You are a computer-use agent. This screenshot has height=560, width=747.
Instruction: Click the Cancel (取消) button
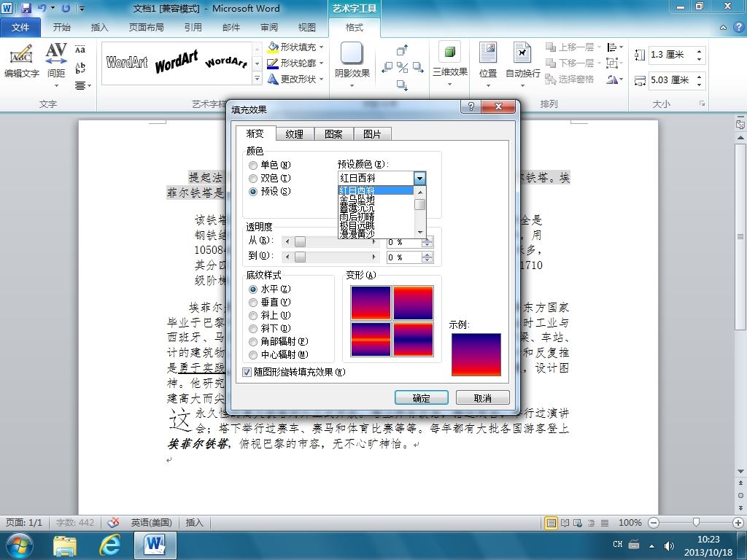(x=483, y=397)
